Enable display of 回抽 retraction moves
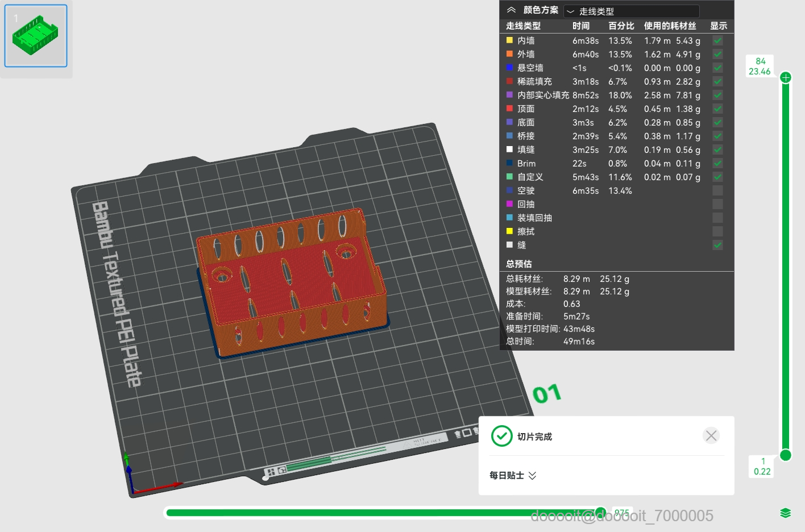The image size is (805, 532). coord(717,203)
